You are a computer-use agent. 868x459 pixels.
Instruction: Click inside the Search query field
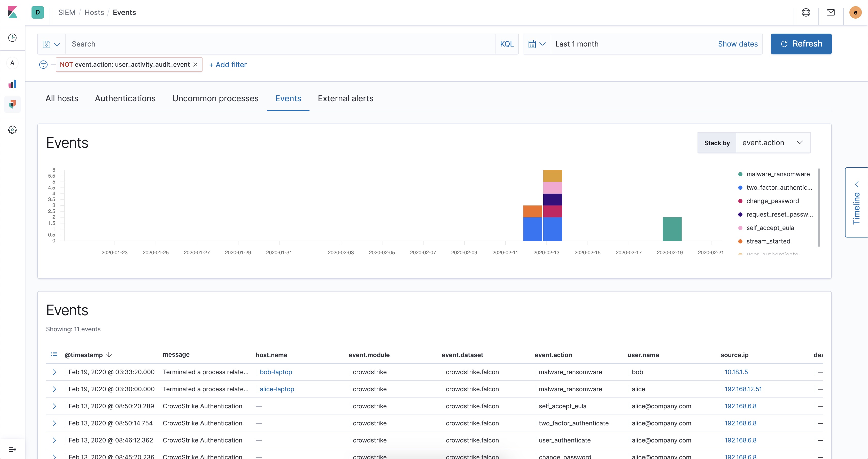[280, 44]
